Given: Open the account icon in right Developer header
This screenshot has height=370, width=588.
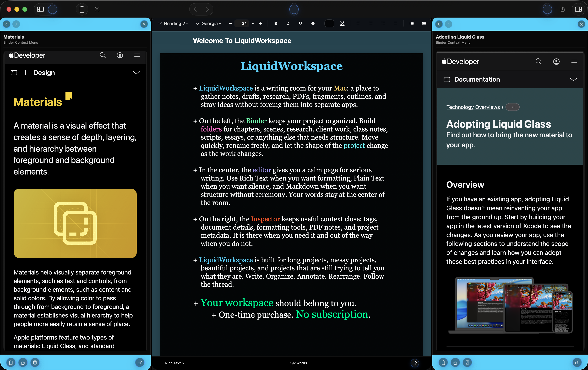Looking at the screenshot, I should point(556,61).
